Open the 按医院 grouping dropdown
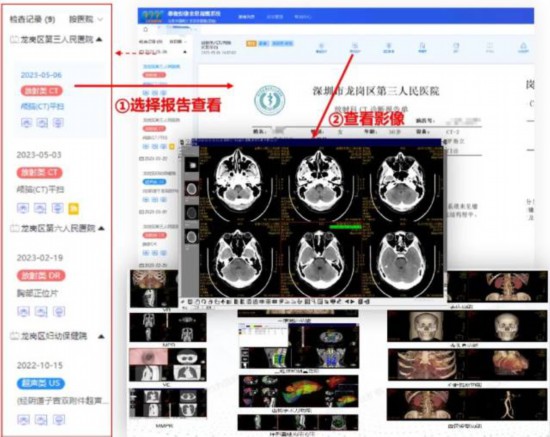Image resolution: width=550 pixels, height=437 pixels. [86, 19]
